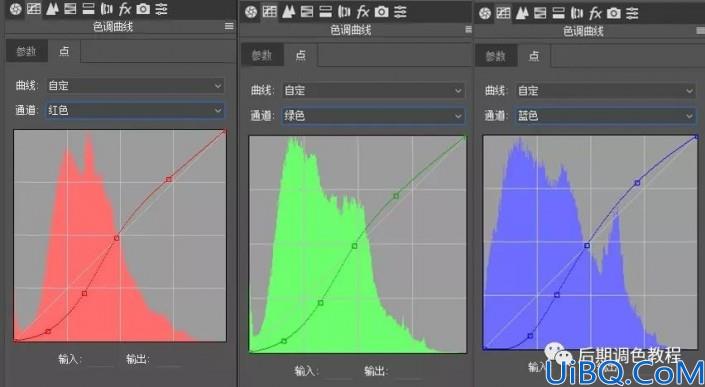Open Presets sliders icon in blue-channel panel
Image resolution: width=705 pixels, height=387 pixels.
pyautogui.click(x=632, y=13)
